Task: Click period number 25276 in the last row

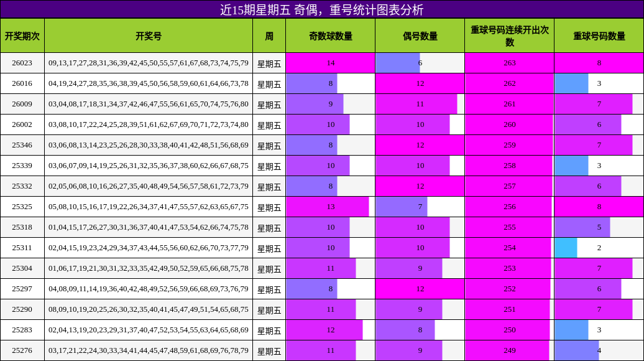Action: pyautogui.click(x=23, y=351)
